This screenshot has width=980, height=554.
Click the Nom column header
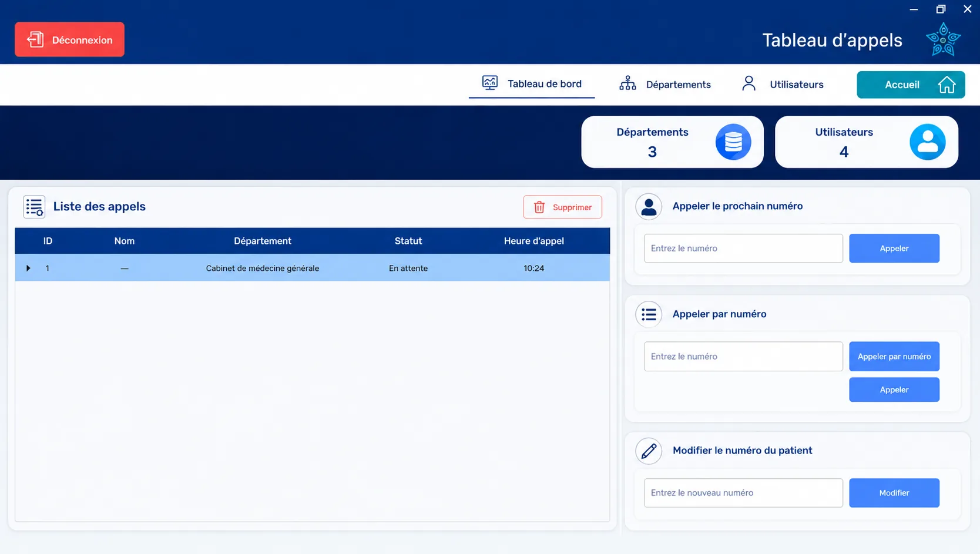coord(125,241)
